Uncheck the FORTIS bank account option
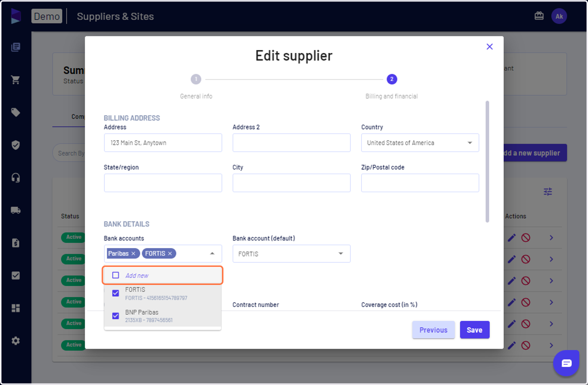Image resolution: width=588 pixels, height=385 pixels. tap(116, 293)
